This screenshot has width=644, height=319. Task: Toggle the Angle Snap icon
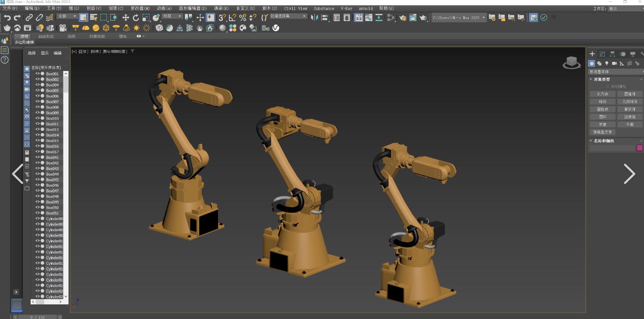tap(232, 18)
